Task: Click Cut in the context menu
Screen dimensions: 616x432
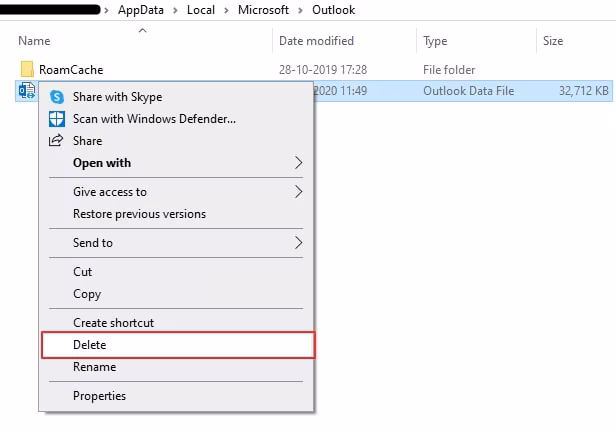Action: (82, 272)
